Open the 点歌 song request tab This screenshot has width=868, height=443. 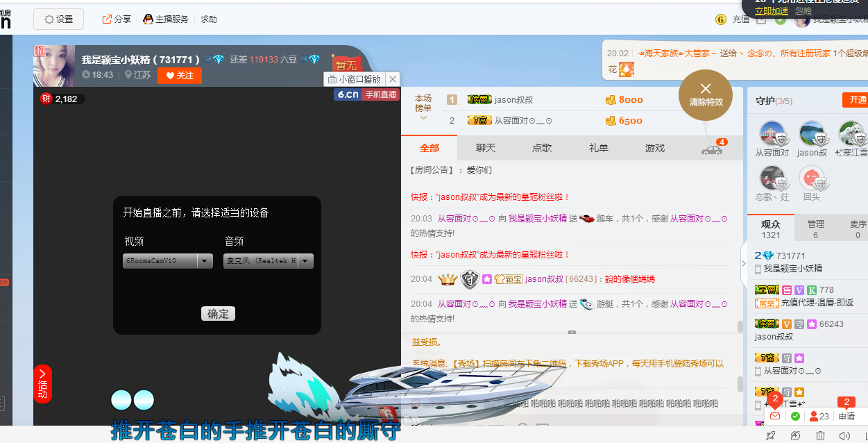(542, 148)
